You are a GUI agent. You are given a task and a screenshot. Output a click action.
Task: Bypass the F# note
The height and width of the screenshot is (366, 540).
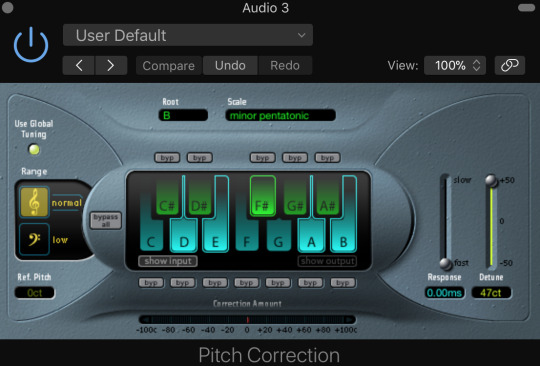pos(262,158)
